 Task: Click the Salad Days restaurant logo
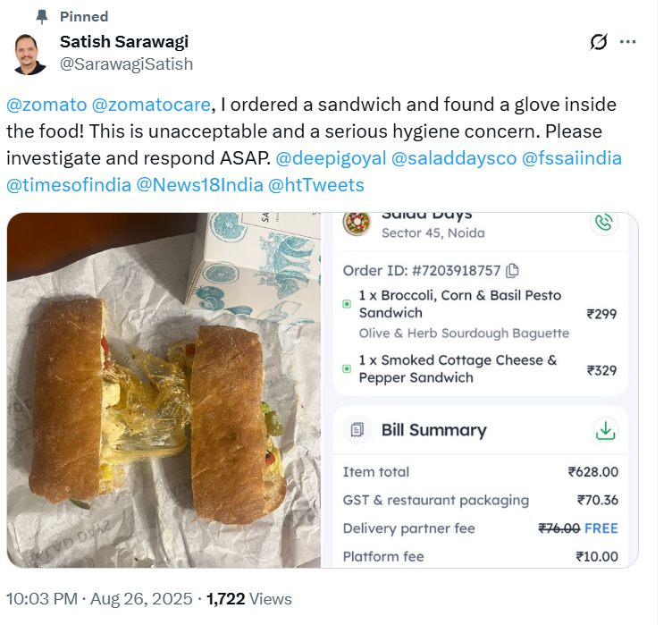point(357,222)
